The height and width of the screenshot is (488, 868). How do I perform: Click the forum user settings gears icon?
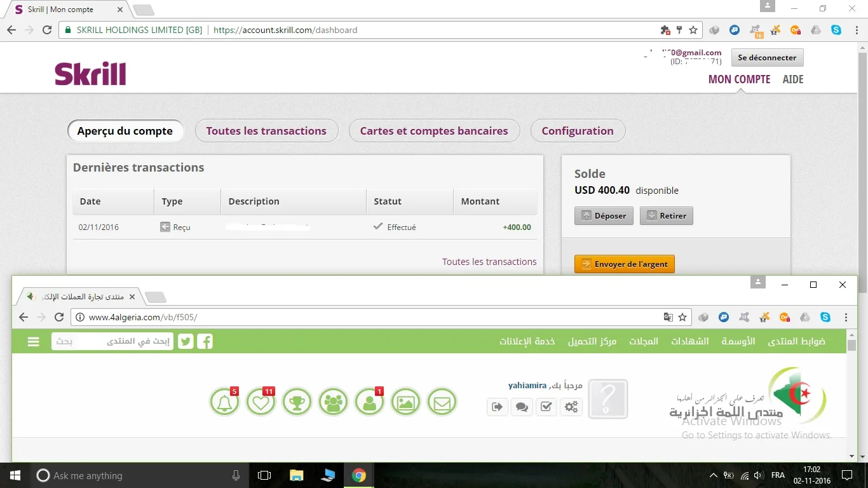pos(571,407)
